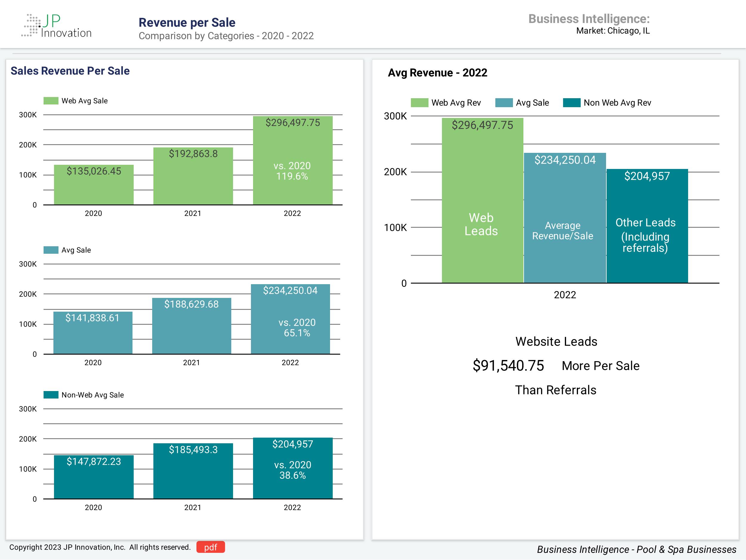Viewport: 746px width, 560px height.
Task: Click the 2021 axis label under the Web Avg Sale chart
Action: [192, 213]
